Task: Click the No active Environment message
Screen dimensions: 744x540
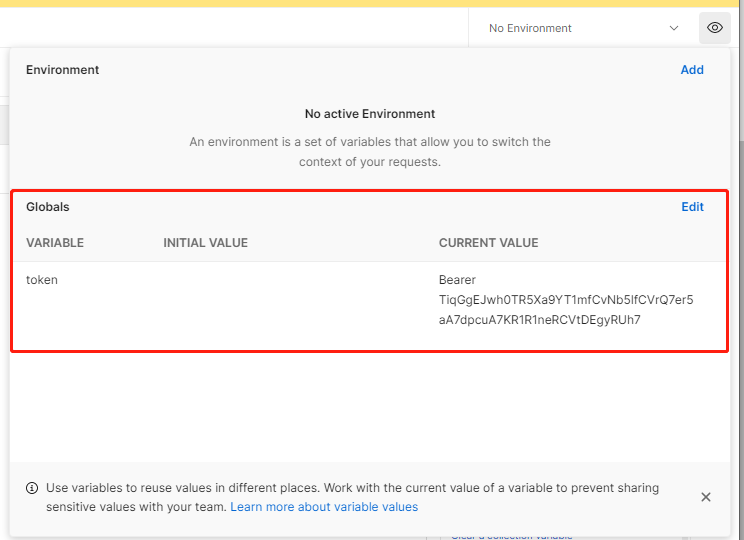Action: 370,114
